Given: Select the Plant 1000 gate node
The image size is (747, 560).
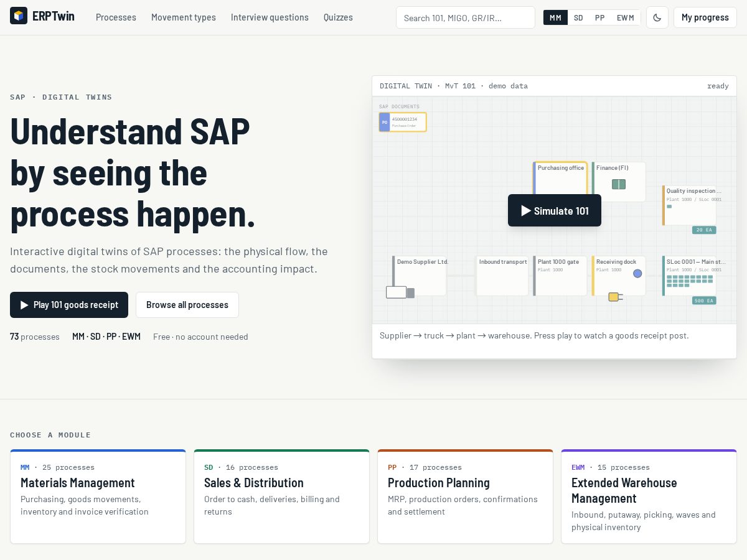Looking at the screenshot, I should 560,276.
